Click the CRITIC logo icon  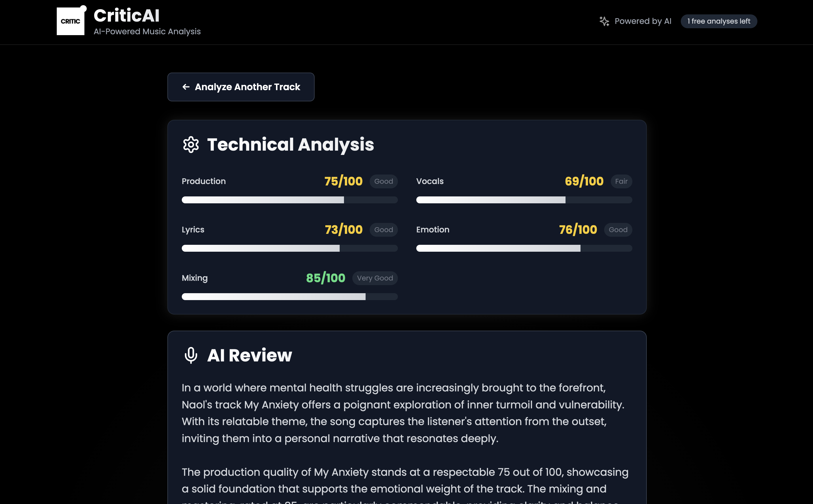pos(71,21)
